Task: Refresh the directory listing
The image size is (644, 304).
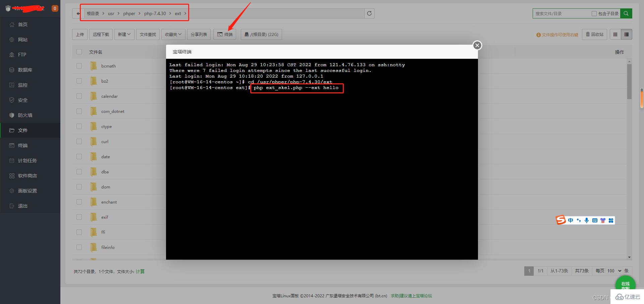Action: point(369,13)
